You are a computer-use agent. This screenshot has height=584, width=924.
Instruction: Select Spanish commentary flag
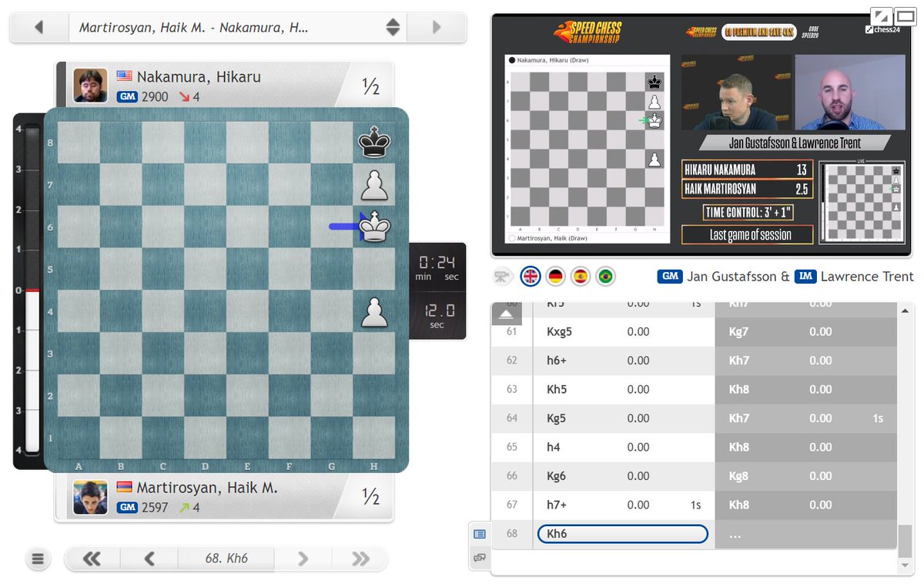[x=581, y=276]
